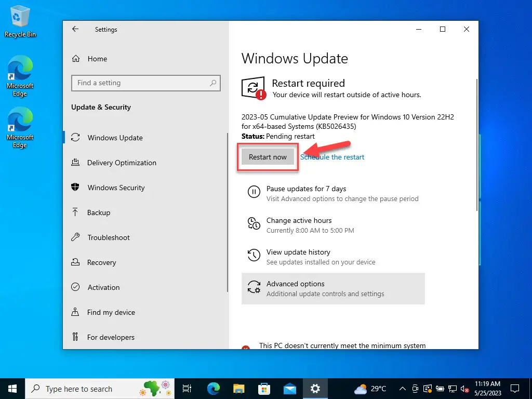Click the taskbar Type here to search box
532x399 pixels.
pos(100,389)
